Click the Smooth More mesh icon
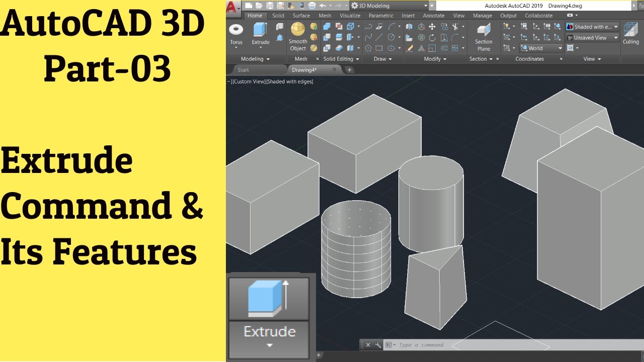This screenshot has width=644, height=362. [313, 26]
